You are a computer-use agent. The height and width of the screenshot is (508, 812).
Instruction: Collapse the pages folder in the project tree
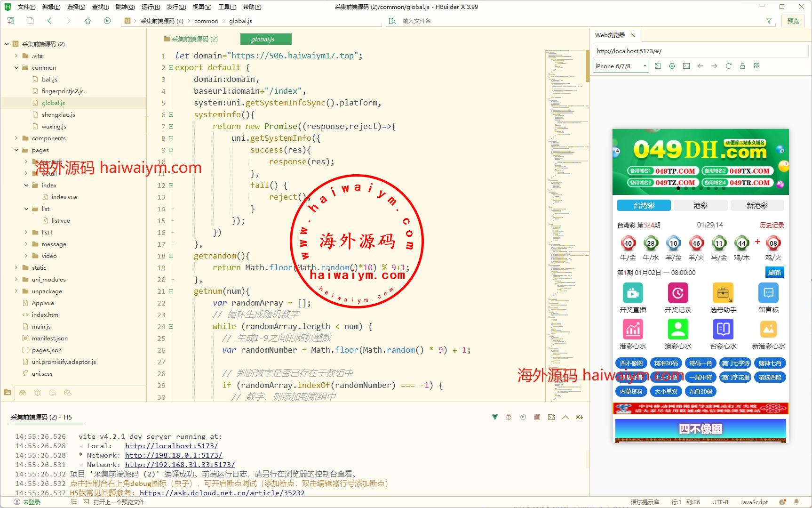click(16, 150)
